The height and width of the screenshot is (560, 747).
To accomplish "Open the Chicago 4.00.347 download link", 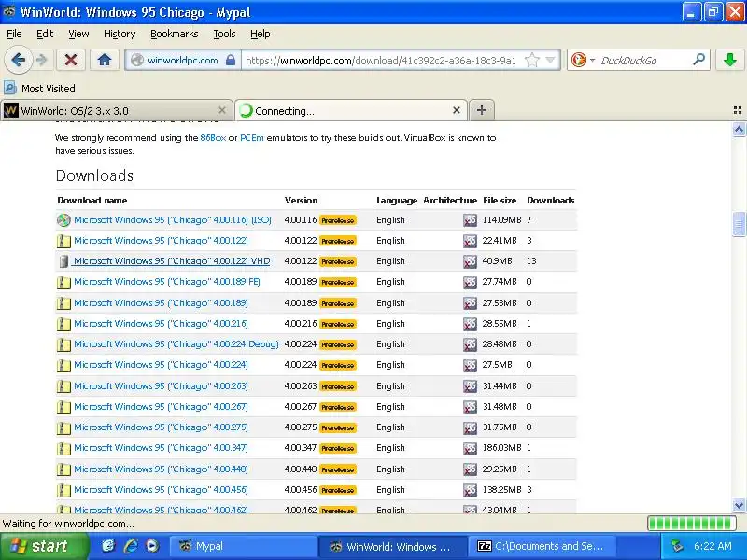I will click(x=161, y=448).
